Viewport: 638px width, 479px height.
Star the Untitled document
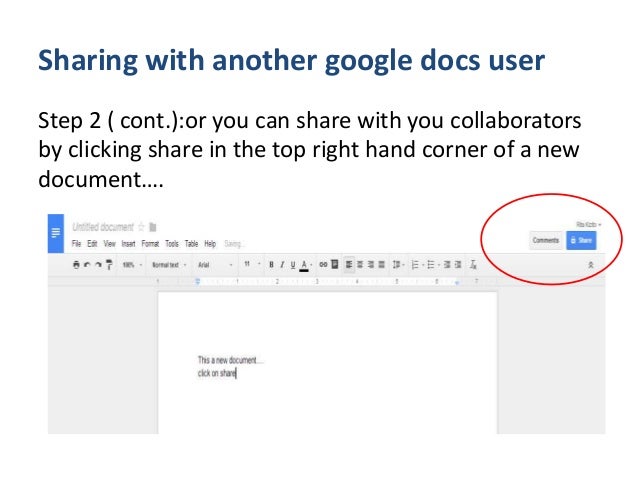141,227
